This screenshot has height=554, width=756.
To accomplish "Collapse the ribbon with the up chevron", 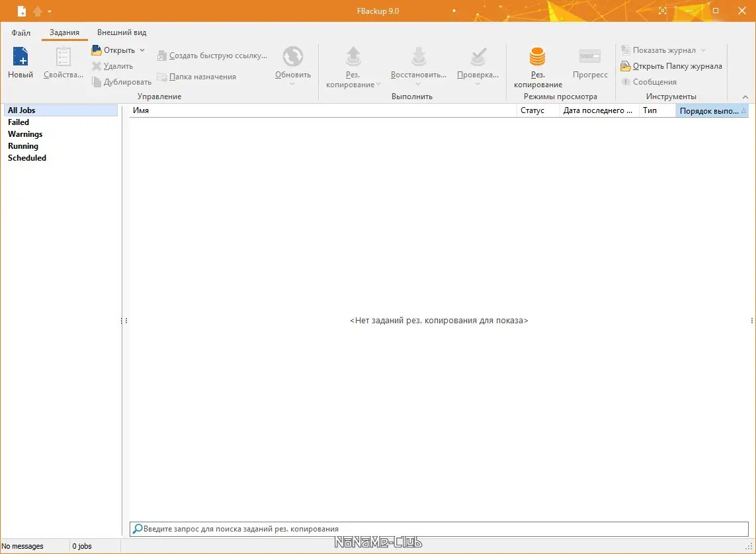I will tap(745, 97).
